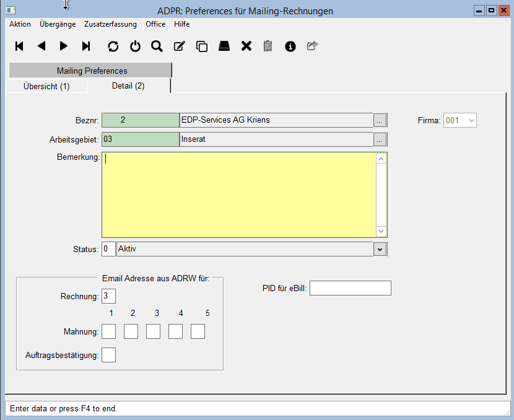Image resolution: width=514 pixels, height=420 pixels.
Task: Show info with the information icon
Action: coord(290,46)
